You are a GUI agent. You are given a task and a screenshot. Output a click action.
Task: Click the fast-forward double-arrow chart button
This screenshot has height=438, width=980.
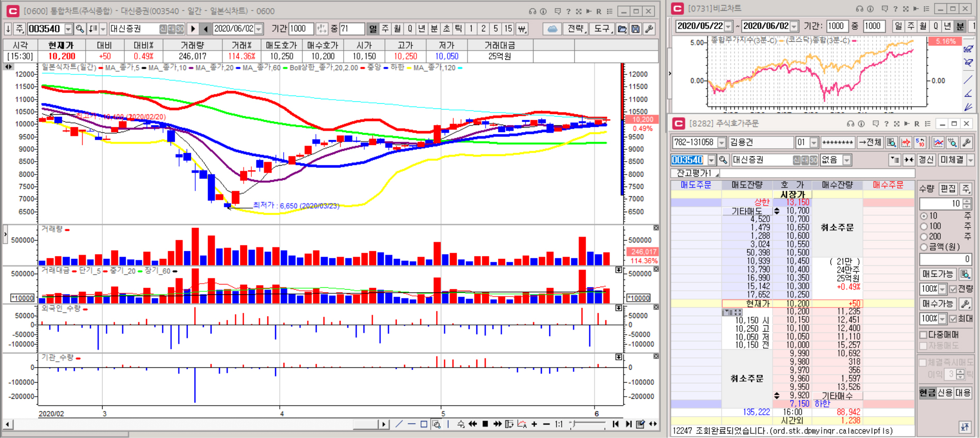(497, 424)
